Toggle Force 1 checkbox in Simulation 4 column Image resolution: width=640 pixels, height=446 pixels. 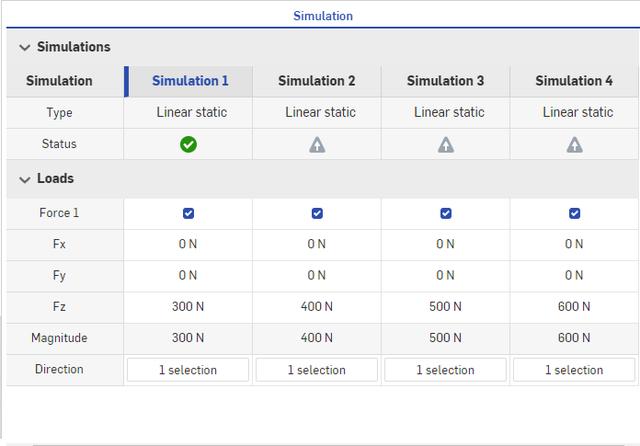[x=574, y=213]
